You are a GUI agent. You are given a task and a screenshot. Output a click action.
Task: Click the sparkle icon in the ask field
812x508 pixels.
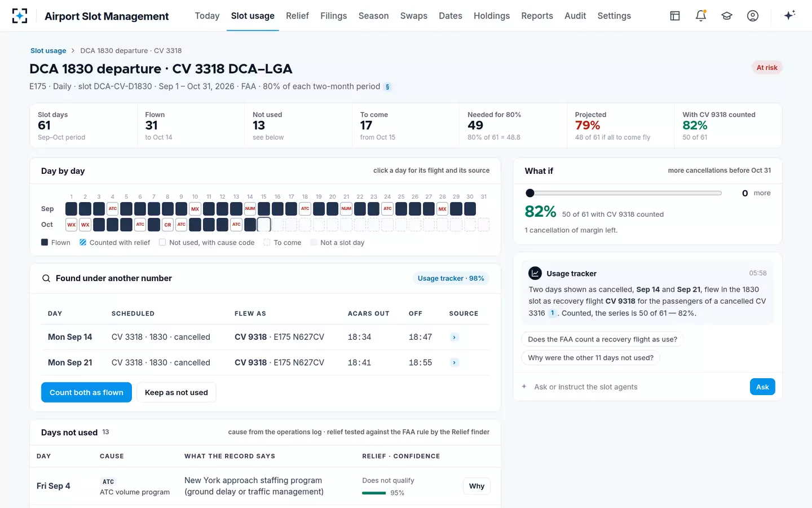(x=524, y=387)
